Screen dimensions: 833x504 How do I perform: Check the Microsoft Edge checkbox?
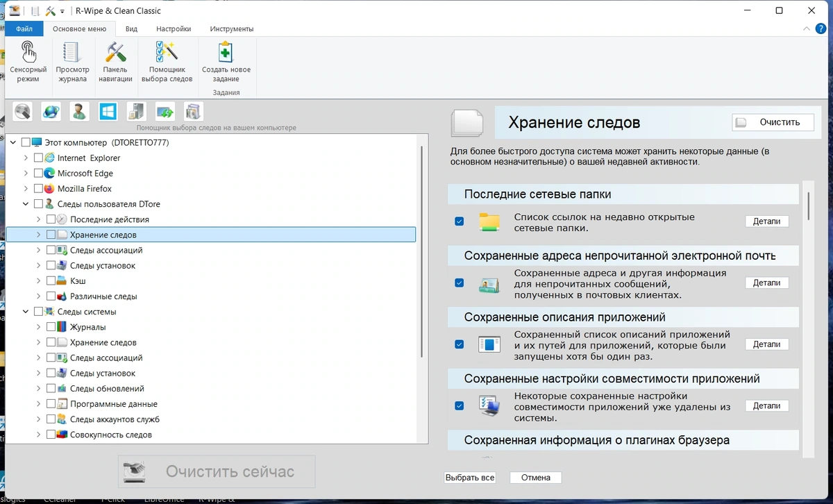click(x=38, y=173)
